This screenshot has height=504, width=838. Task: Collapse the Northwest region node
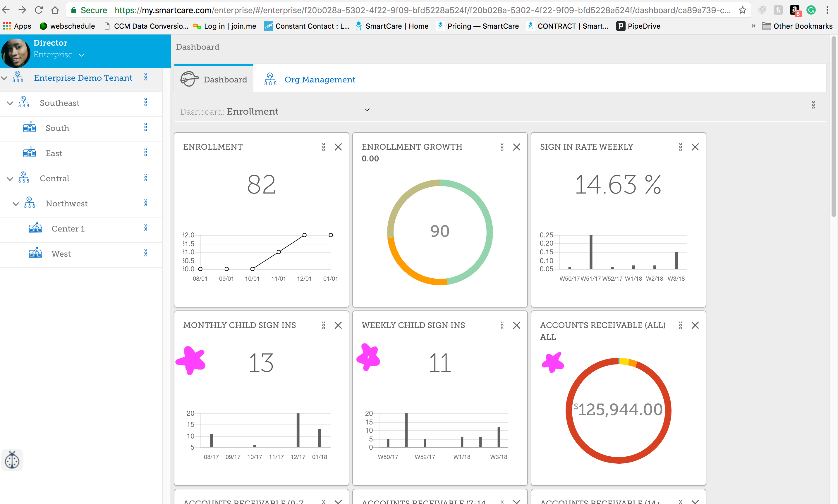coord(16,204)
